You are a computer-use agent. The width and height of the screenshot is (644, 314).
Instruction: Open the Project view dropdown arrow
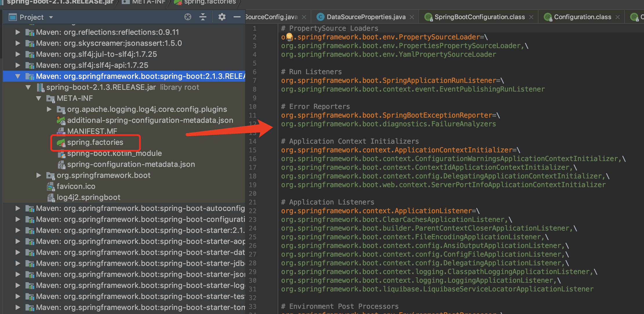coord(51,17)
